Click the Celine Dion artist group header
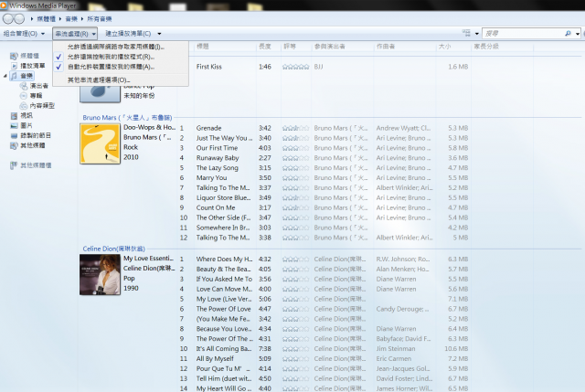The height and width of the screenshot is (392, 585). 113,249
